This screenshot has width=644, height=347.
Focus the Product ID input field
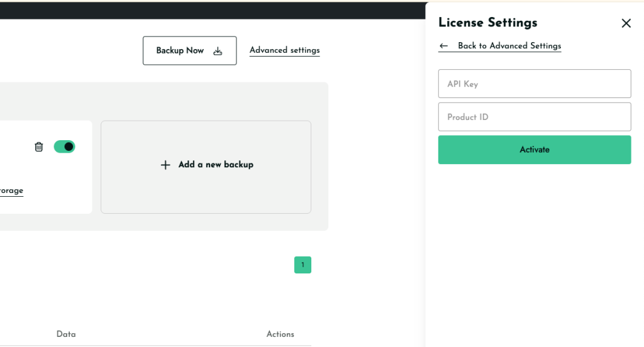tap(535, 117)
